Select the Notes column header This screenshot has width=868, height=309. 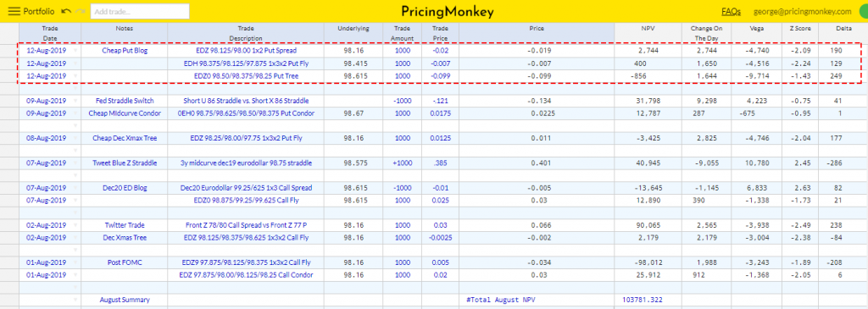[x=124, y=33]
